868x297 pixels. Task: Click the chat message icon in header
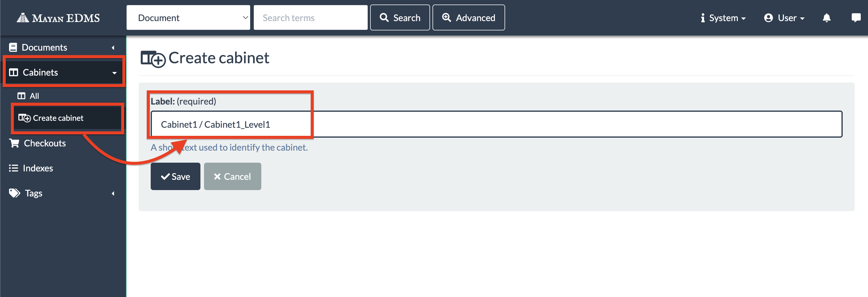[x=856, y=17]
